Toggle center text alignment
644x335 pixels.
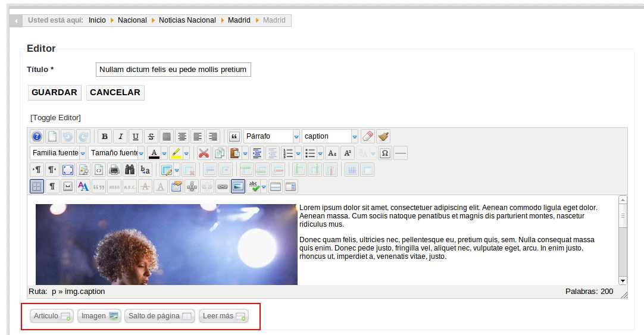pyautogui.click(x=182, y=136)
